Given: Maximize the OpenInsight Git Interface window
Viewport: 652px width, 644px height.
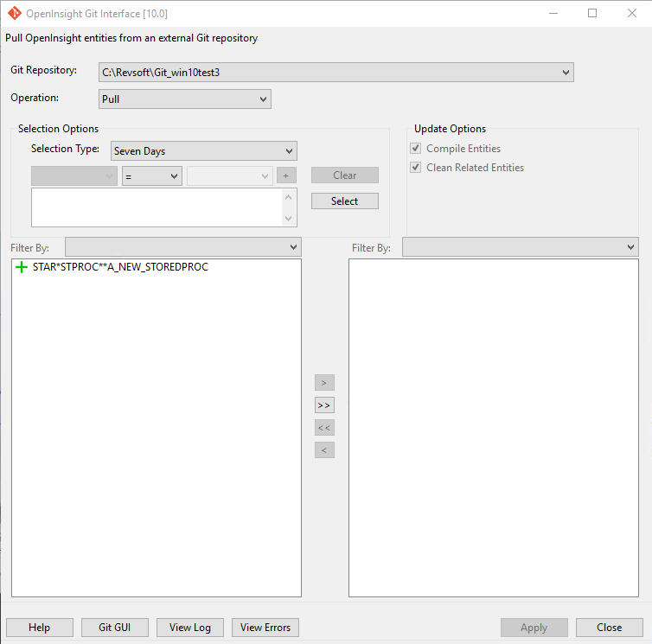Looking at the screenshot, I should [x=592, y=13].
